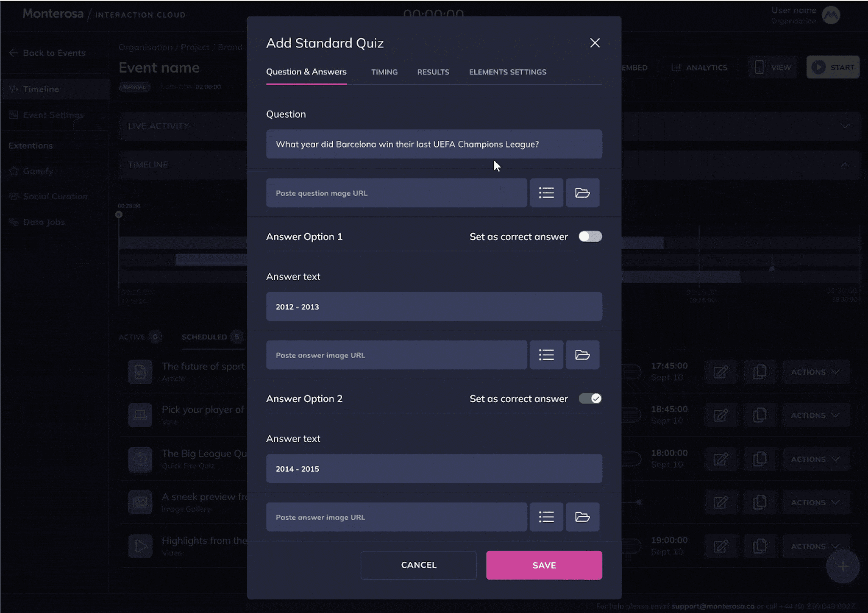Viewport: 868px width, 613px height.
Task: Open list icon beside question image URL
Action: [546, 193]
